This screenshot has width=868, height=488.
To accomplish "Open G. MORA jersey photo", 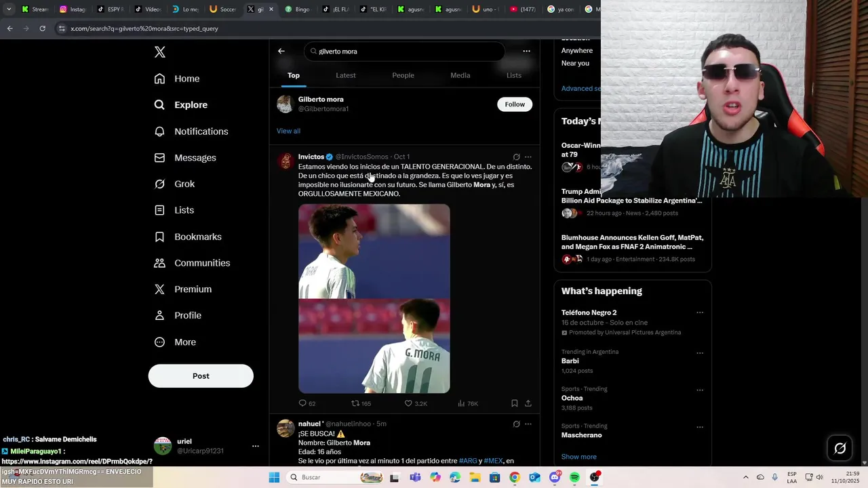I will [374, 346].
